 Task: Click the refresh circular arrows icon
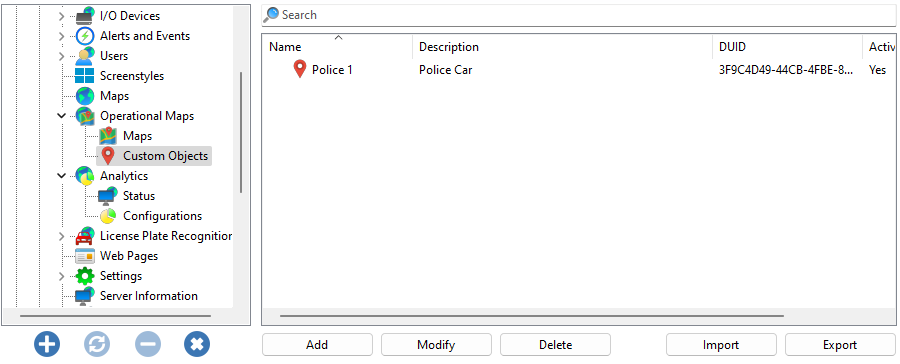97,344
